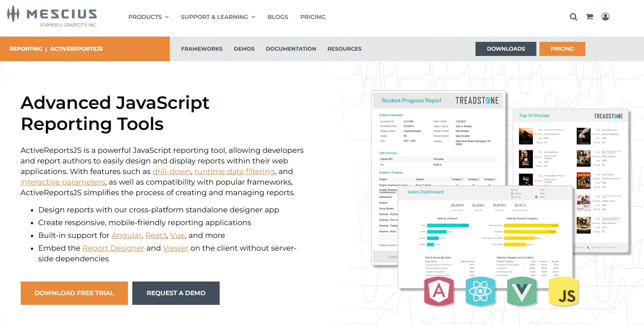Image resolution: width=644 pixels, height=326 pixels.
Task: Switch to the FRAMEWORKS tab
Action: (202, 49)
